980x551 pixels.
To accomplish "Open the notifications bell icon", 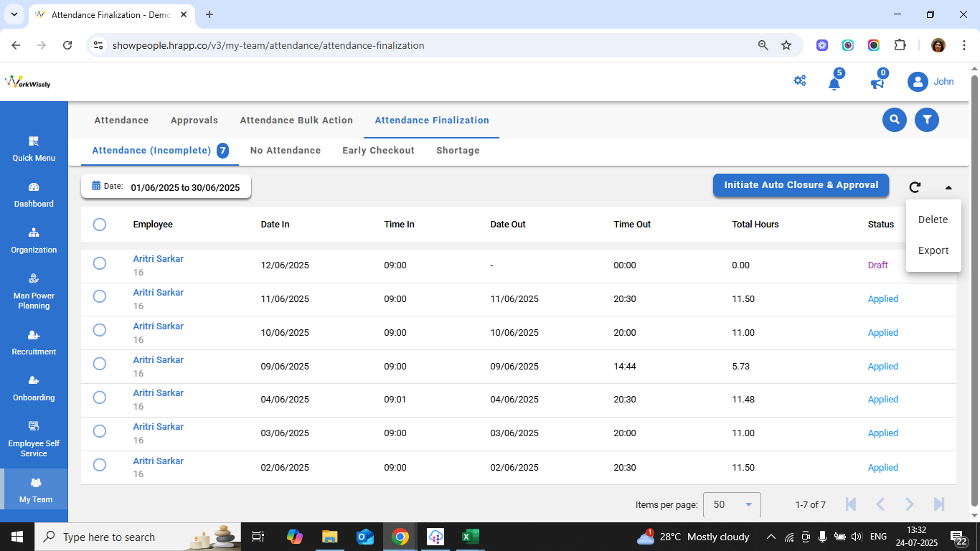I will point(834,83).
